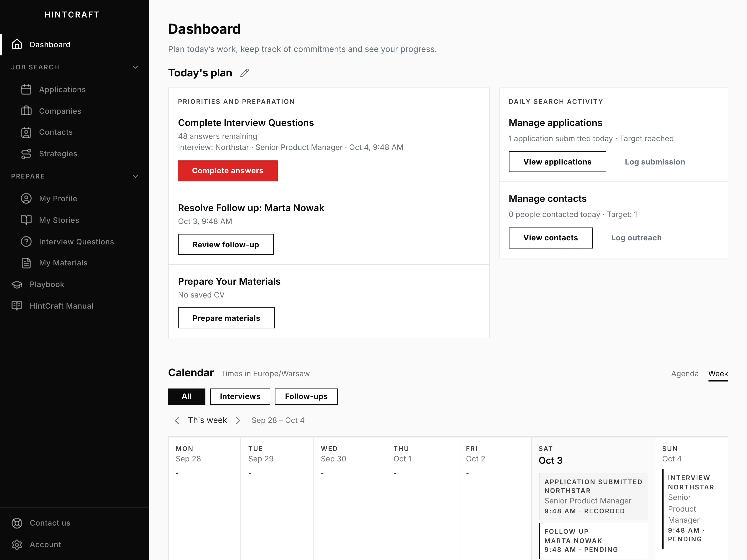The height and width of the screenshot is (560, 747).
Task: Click the This week label
Action: point(207,420)
